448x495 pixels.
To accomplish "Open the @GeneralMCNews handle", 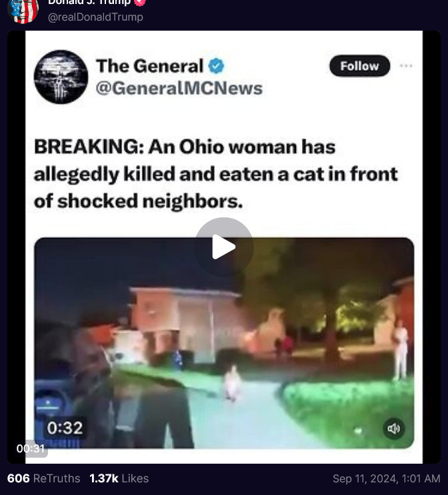I will click(x=179, y=88).
